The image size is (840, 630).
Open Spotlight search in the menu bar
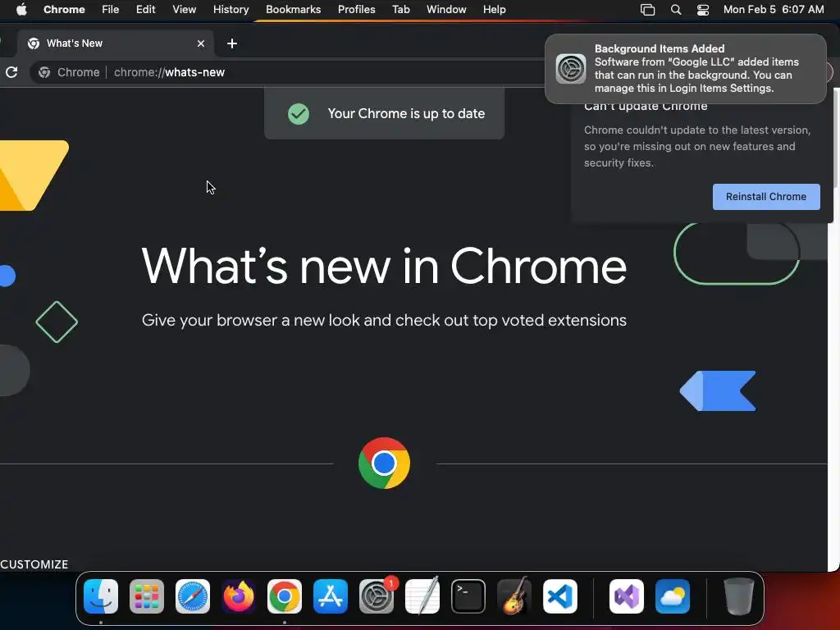click(x=676, y=10)
